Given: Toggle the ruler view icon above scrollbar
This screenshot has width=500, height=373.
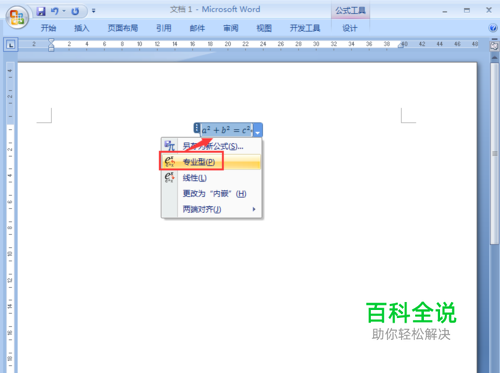Looking at the screenshot, I should tap(494, 45).
